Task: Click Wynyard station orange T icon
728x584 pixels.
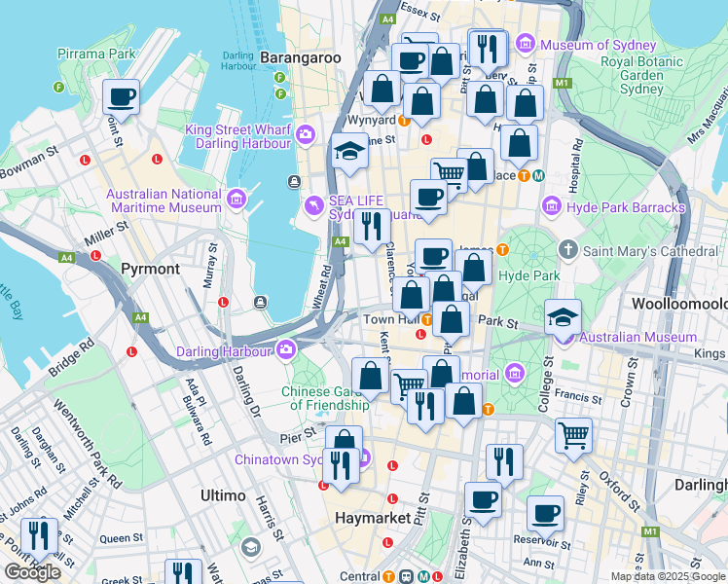Action: tap(404, 121)
